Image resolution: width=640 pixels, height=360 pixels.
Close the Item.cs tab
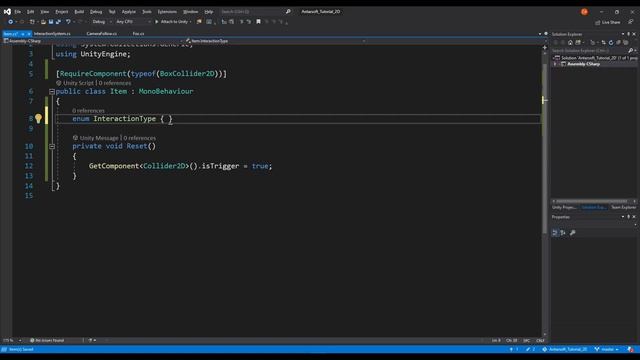[29, 34]
